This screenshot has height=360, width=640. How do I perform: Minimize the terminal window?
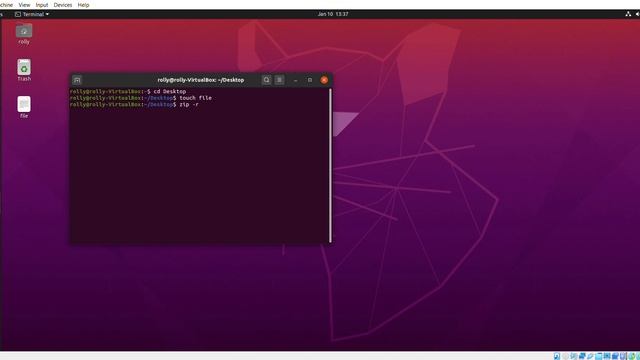click(x=296, y=80)
